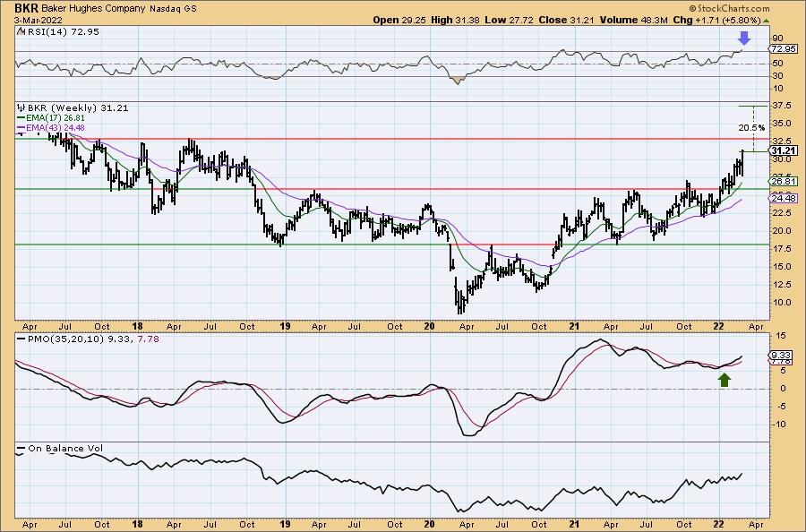Click the 90 level on the RSI axis
Screen dimensions: 806x532
[x=777, y=38]
